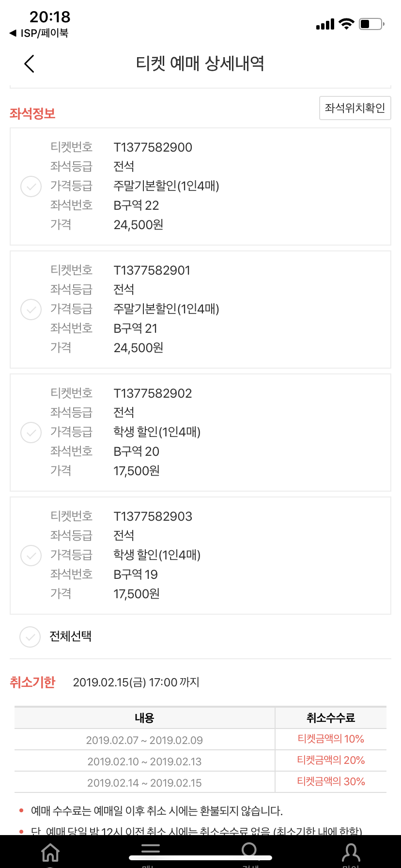
Task: Tap the 티켓금액의 10% fee text
Action: point(331,739)
